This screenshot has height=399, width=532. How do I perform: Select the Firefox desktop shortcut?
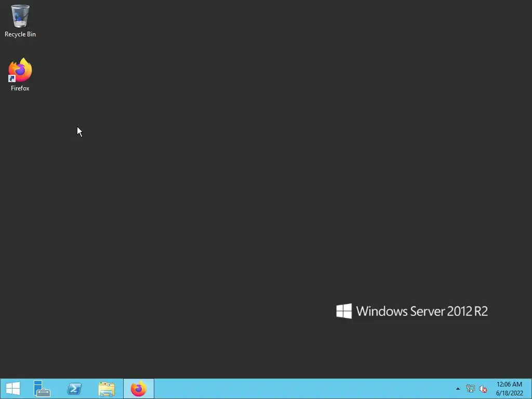(20, 75)
